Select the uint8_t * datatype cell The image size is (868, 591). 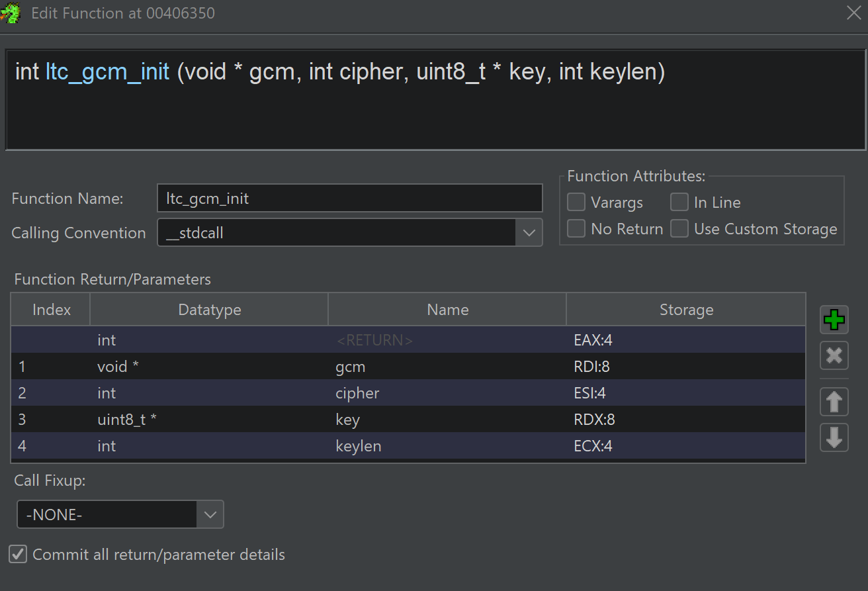click(209, 420)
